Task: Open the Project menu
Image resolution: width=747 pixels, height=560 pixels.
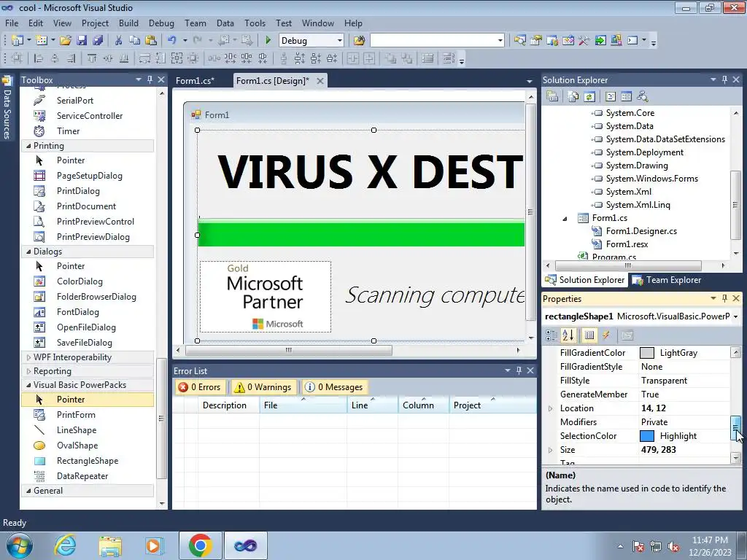Action: click(96, 23)
